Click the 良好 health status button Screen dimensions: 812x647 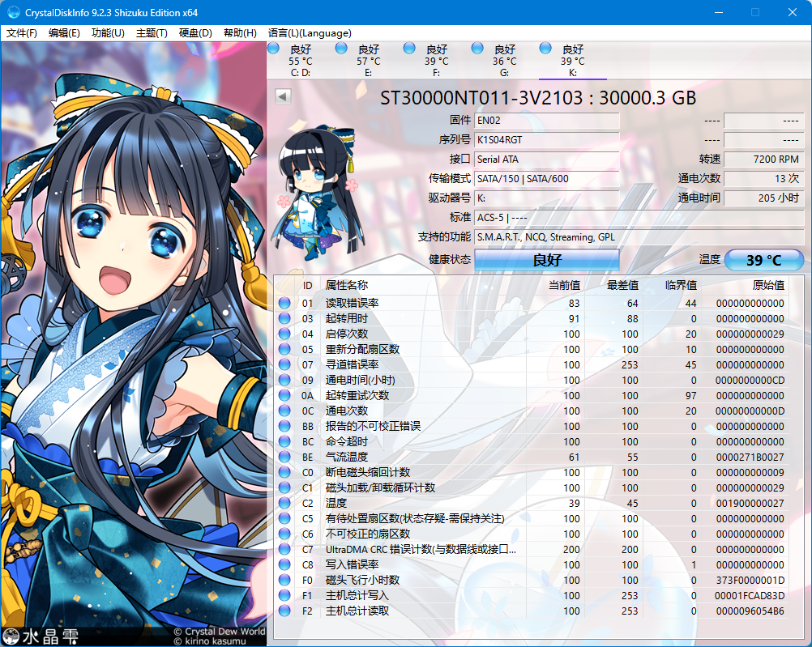[547, 260]
